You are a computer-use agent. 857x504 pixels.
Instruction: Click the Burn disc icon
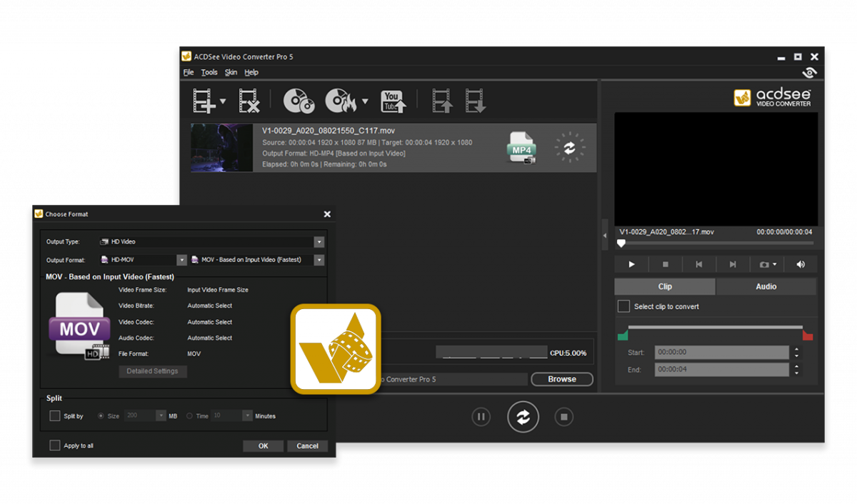click(341, 101)
